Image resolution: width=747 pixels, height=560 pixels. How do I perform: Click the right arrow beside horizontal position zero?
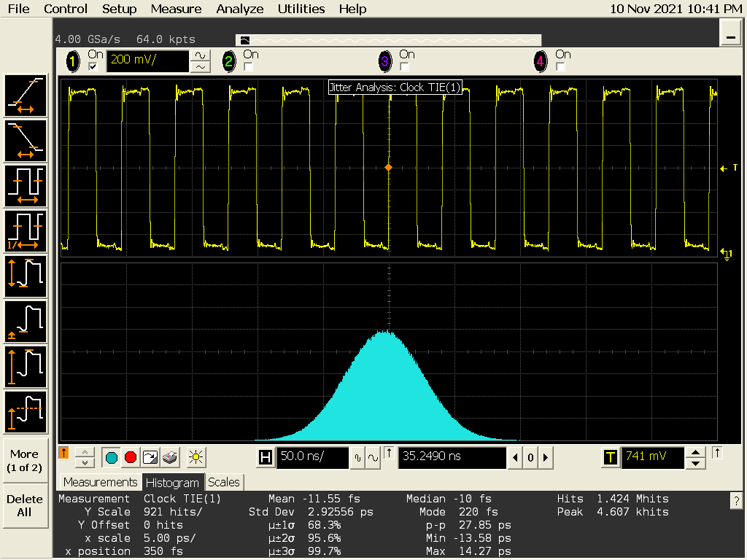pyautogui.click(x=545, y=458)
